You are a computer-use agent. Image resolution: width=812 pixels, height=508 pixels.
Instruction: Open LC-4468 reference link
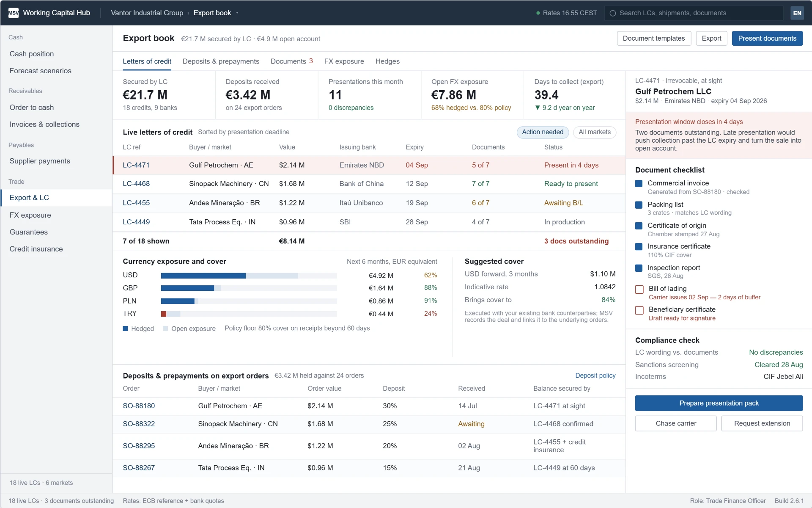coord(136,184)
